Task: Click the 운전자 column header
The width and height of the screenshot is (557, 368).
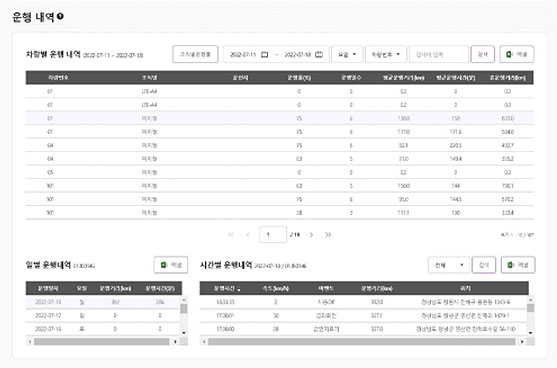Action: [240, 77]
